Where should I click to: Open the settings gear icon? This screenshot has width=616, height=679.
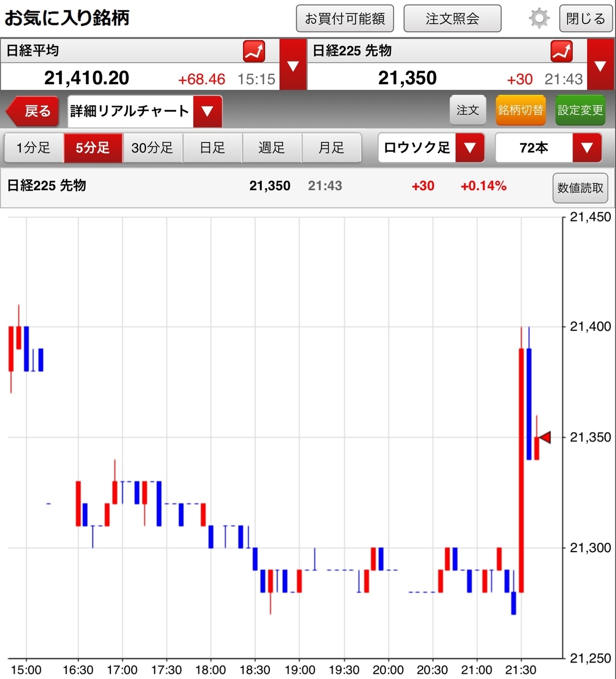pos(539,19)
